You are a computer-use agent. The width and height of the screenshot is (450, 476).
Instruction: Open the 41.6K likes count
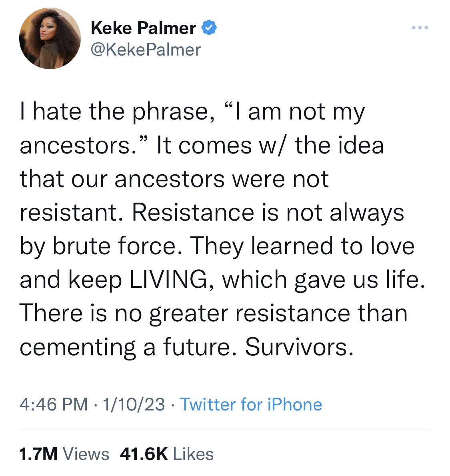pyautogui.click(x=144, y=454)
